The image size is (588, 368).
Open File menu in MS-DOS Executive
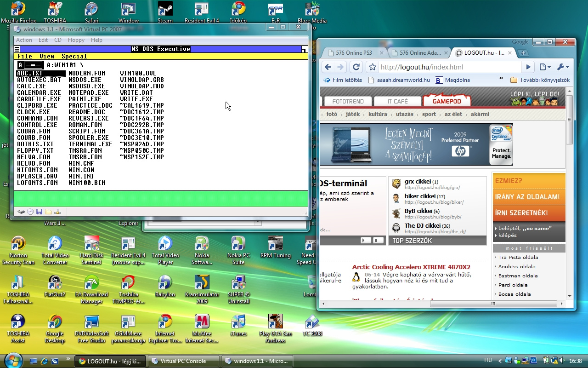tap(25, 56)
